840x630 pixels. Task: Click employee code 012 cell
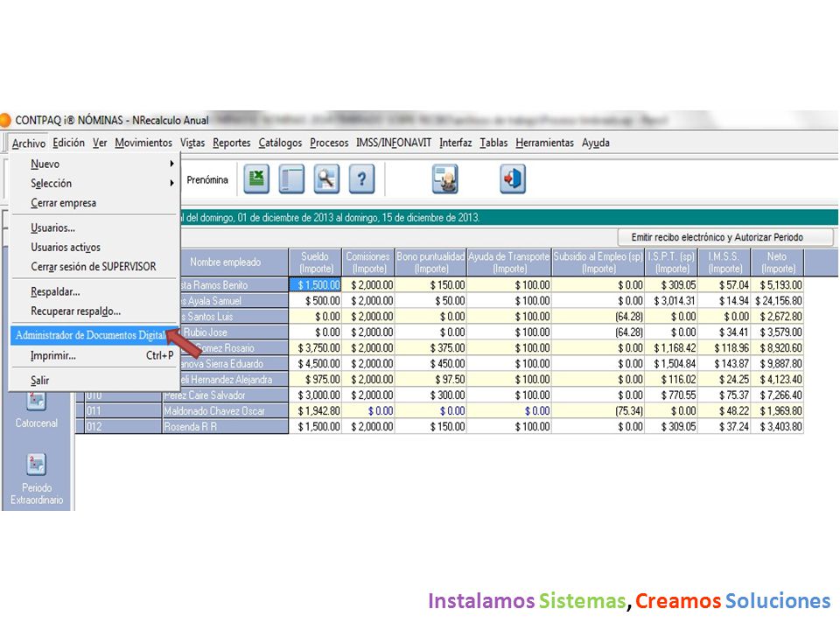[123, 427]
